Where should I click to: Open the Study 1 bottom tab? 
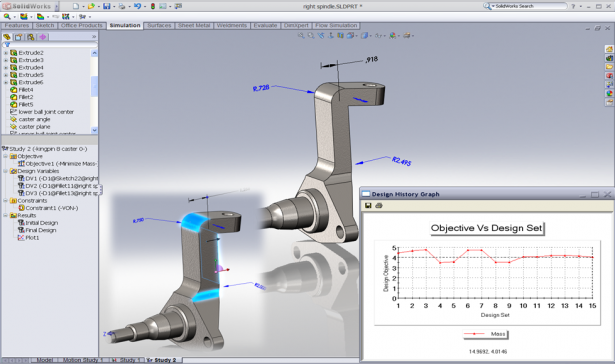click(x=126, y=360)
